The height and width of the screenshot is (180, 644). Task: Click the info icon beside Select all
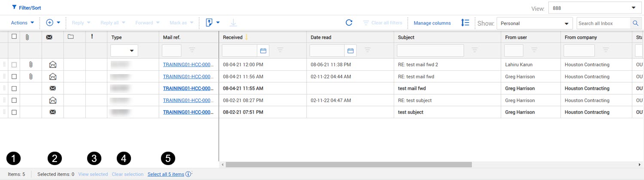pyautogui.click(x=188, y=174)
